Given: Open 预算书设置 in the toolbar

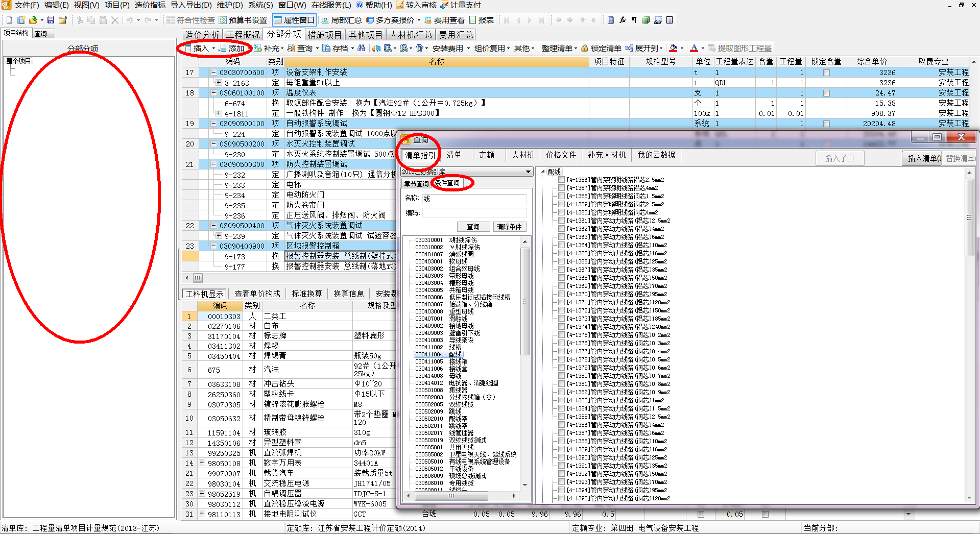Looking at the screenshot, I should 243,20.
